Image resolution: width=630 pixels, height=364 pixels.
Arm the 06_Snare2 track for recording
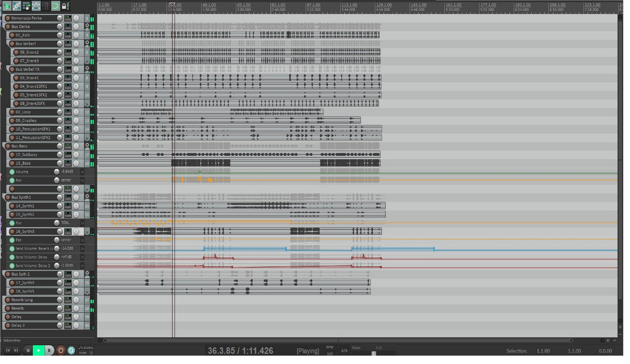[16, 52]
